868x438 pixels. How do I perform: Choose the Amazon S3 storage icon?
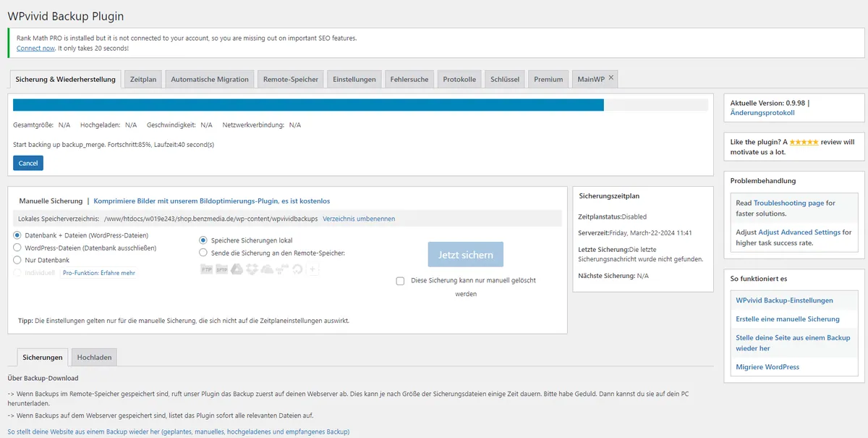point(282,269)
